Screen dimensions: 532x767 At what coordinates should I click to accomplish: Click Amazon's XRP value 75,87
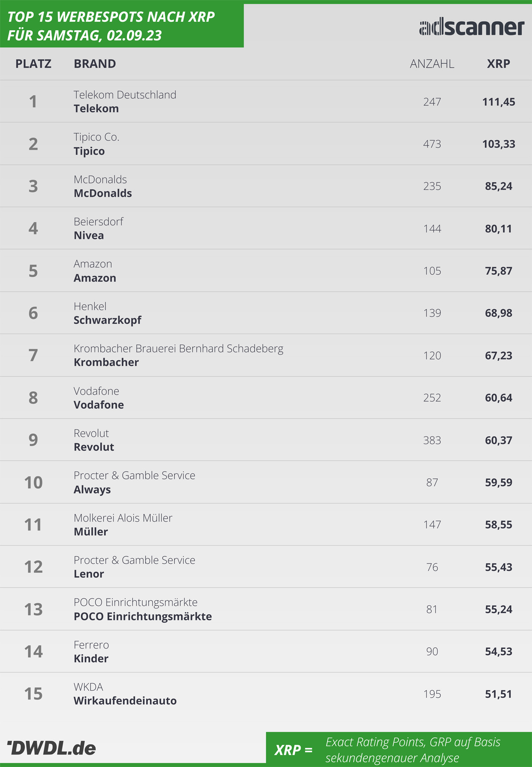[x=498, y=271]
